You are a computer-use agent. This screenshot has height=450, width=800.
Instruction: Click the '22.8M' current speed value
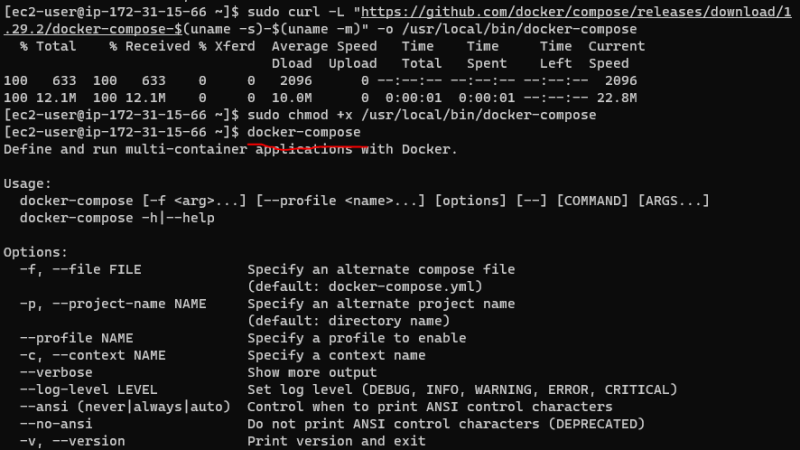click(x=617, y=98)
